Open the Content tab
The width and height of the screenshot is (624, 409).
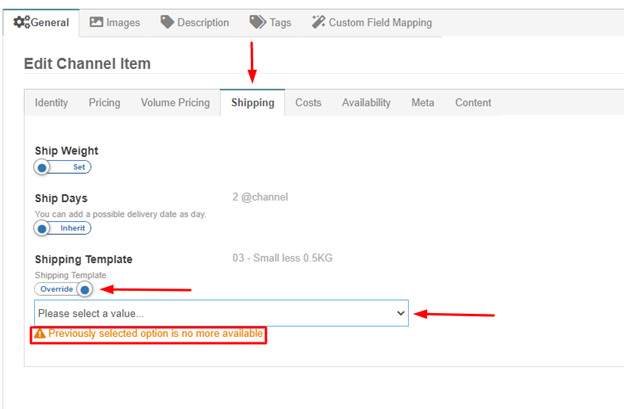click(x=473, y=103)
